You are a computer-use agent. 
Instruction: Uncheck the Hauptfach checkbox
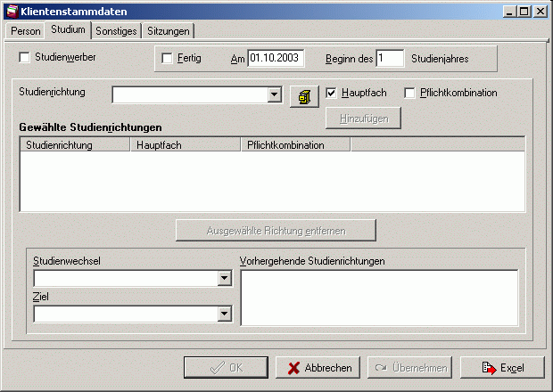click(x=331, y=93)
